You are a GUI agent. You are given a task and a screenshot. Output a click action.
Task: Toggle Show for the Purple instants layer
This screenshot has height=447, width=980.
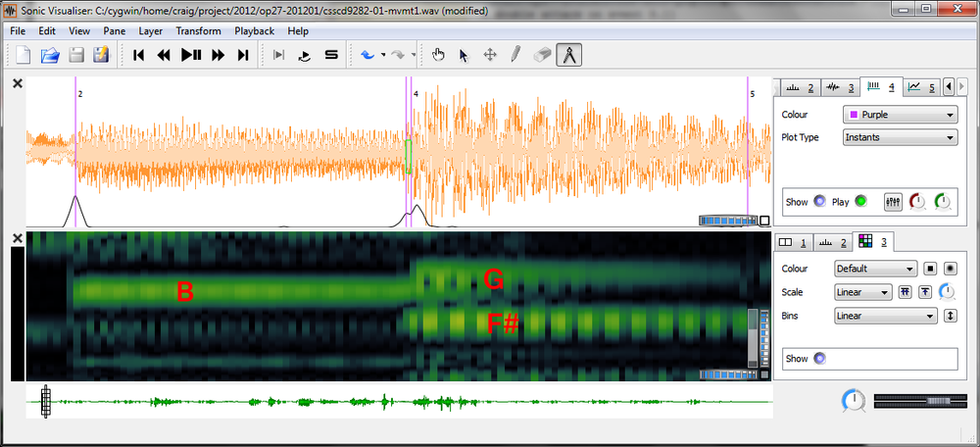pyautogui.click(x=820, y=202)
